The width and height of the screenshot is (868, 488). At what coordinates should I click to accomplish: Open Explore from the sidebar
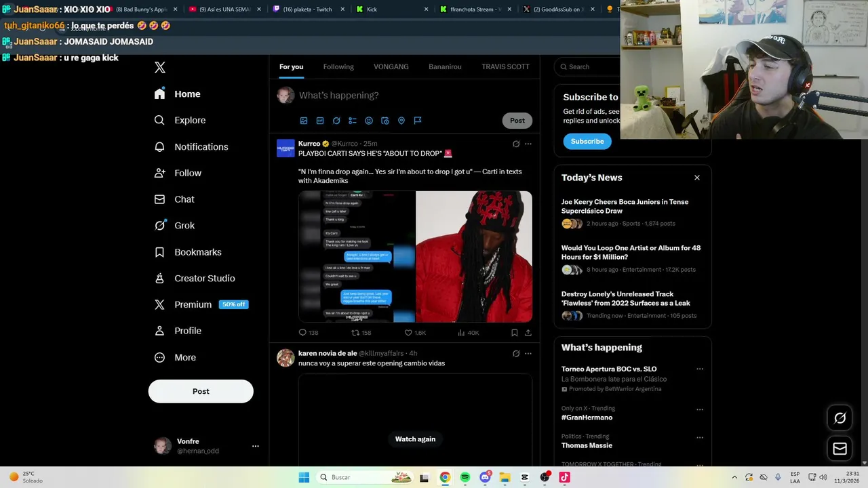pos(180,120)
